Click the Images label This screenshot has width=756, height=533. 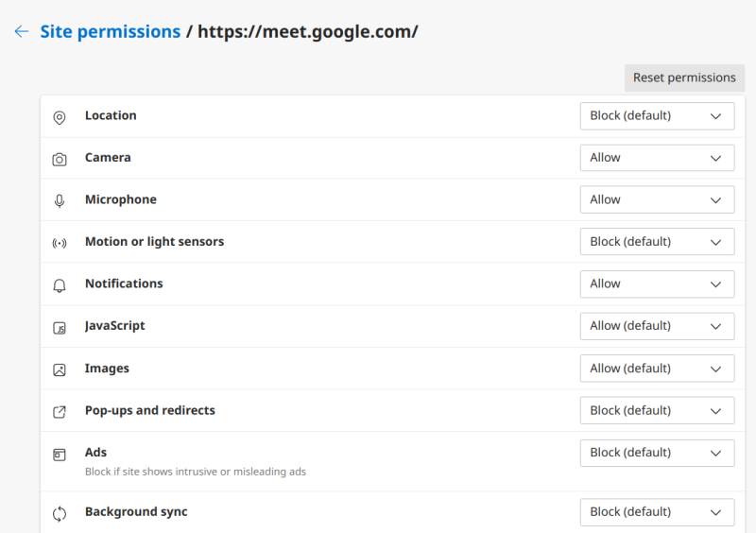(107, 369)
